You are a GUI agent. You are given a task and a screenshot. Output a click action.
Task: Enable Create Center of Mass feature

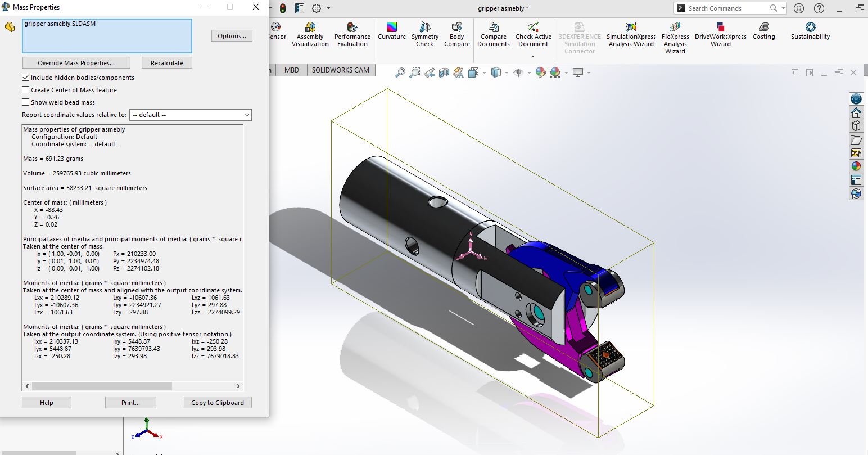point(25,90)
